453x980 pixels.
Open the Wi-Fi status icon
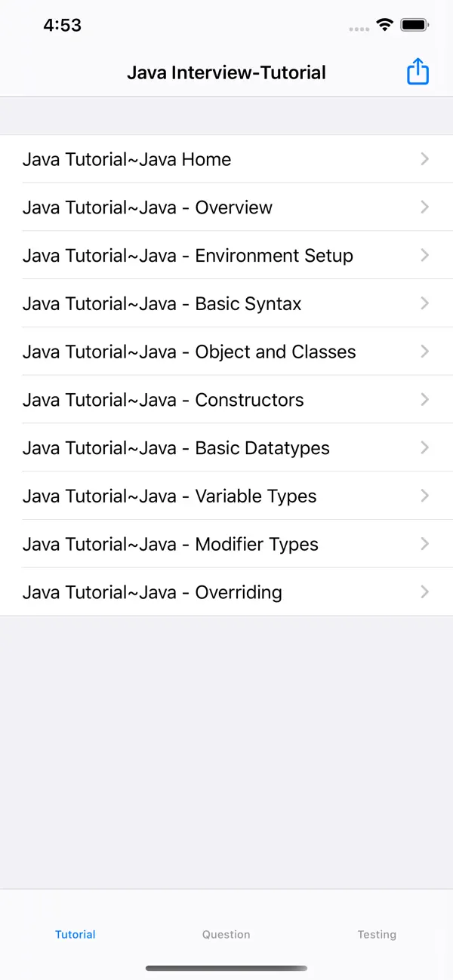coord(384,24)
